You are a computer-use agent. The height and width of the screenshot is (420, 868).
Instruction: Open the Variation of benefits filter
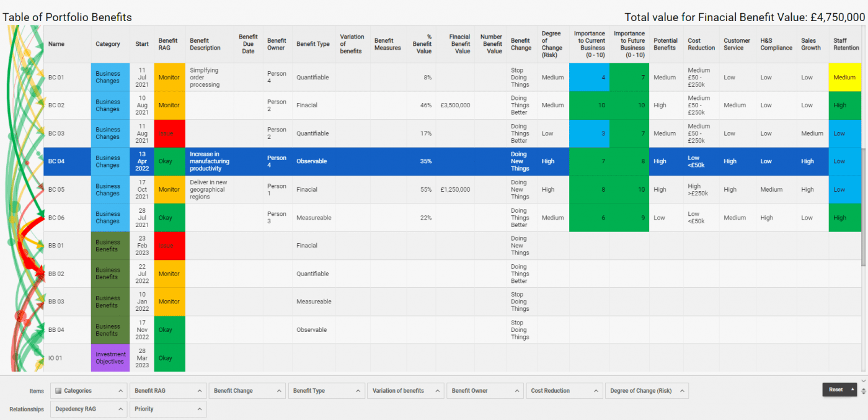pos(405,390)
